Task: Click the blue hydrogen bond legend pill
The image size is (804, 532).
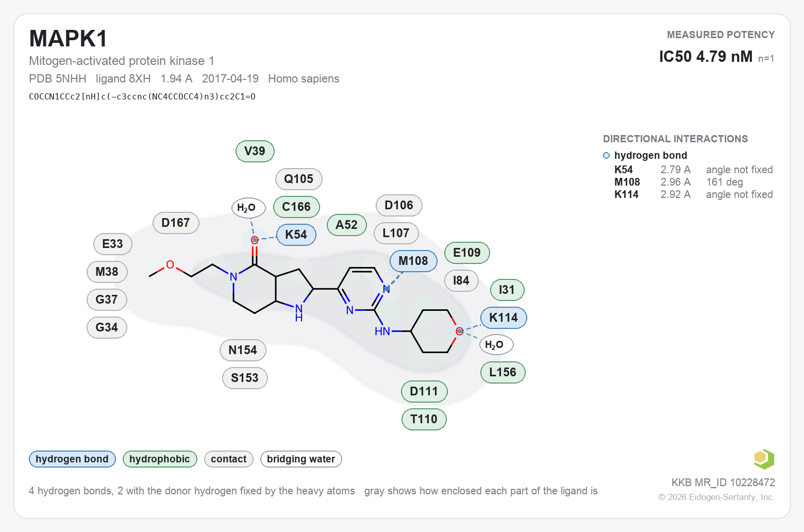Action: tap(72, 459)
